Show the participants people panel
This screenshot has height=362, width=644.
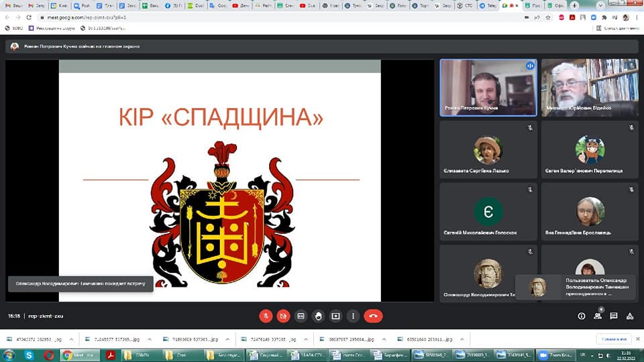click(x=598, y=316)
